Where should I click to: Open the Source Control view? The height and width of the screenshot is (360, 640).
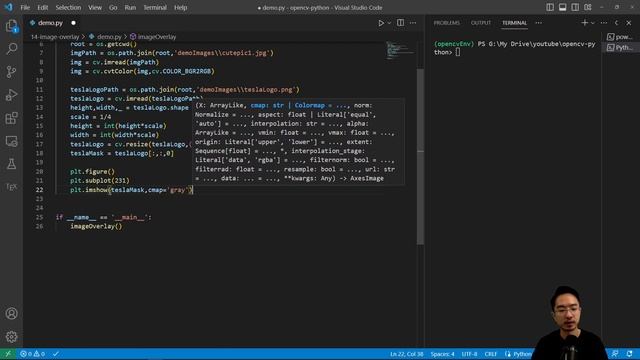coord(11,72)
